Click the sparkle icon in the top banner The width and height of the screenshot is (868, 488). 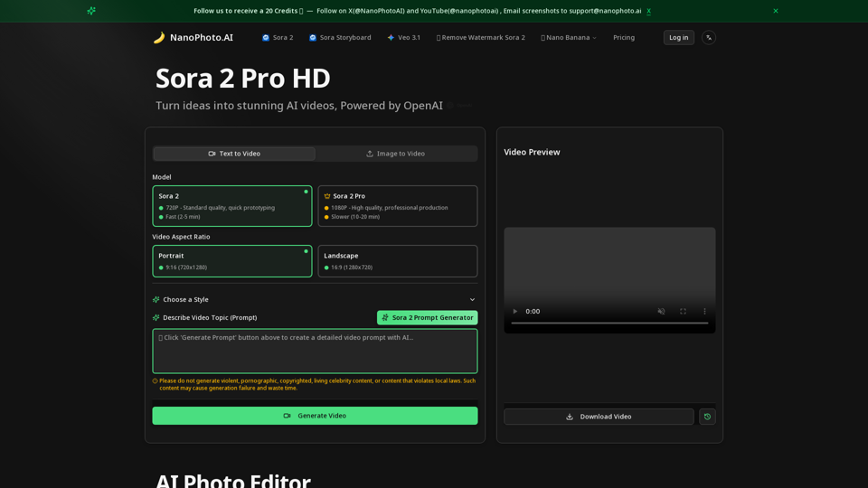pos(91,11)
